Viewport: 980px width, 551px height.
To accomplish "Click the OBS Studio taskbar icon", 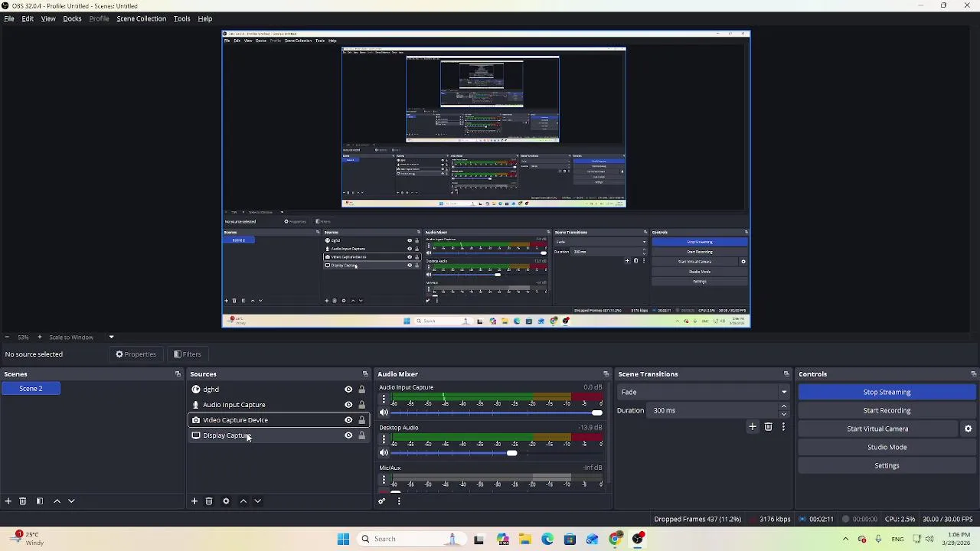I will pyautogui.click(x=638, y=539).
